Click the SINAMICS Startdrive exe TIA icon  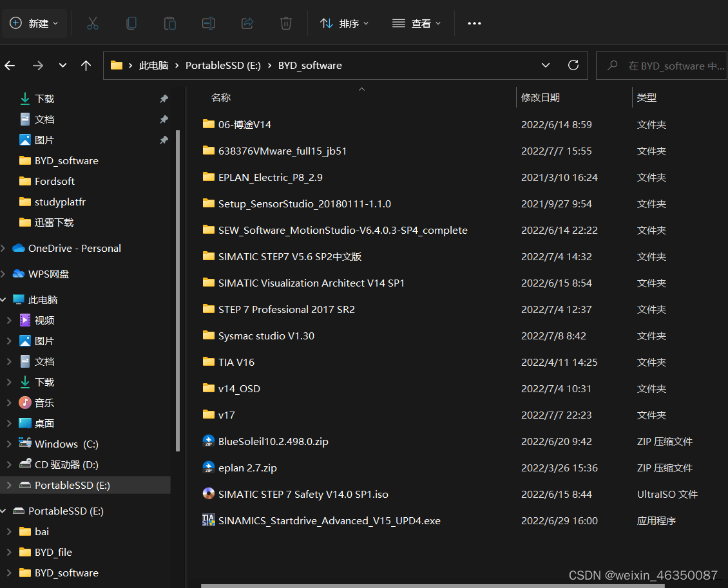[209, 520]
